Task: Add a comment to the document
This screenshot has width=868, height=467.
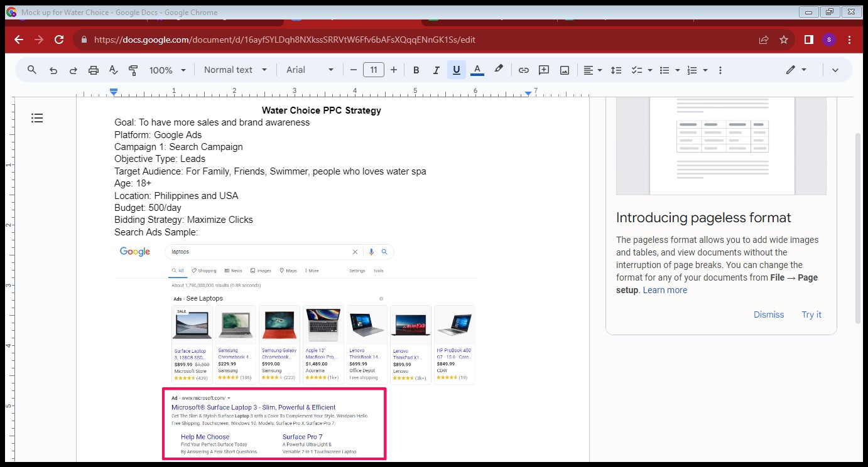Action: (x=544, y=70)
